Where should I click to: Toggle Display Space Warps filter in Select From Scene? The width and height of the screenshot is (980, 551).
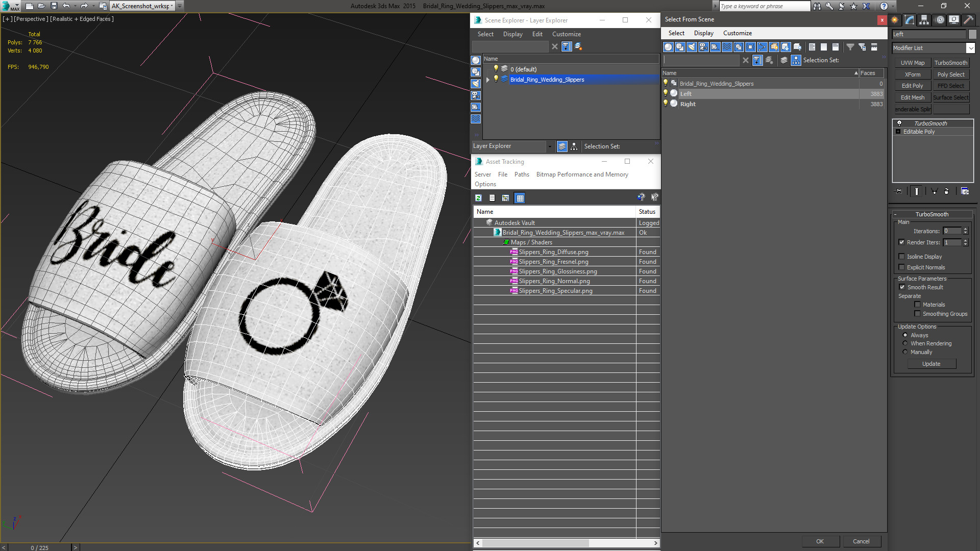727,47
